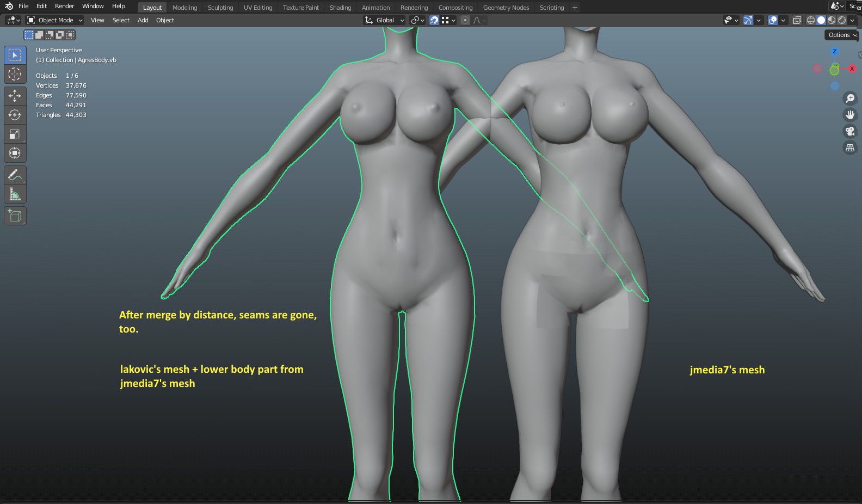Screen dimensions: 862x504
Task: Click the red X axis gizmo handle
Action: [x=852, y=69]
